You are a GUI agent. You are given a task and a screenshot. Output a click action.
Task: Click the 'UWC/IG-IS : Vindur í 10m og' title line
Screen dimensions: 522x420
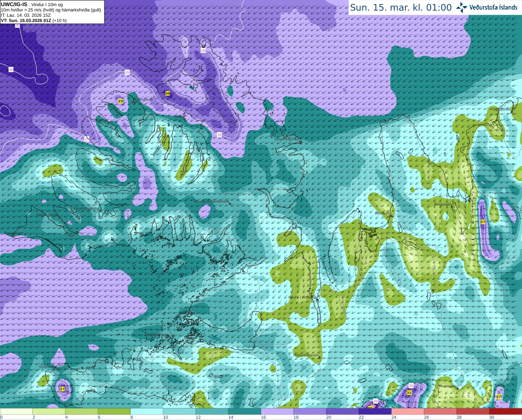(32, 4)
